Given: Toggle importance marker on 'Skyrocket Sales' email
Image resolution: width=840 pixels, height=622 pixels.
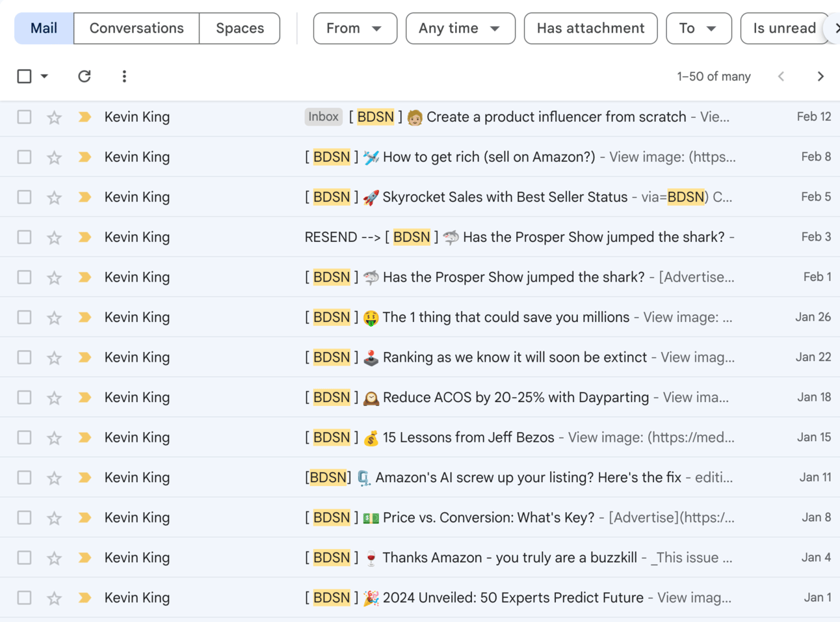Looking at the screenshot, I should [x=85, y=197].
